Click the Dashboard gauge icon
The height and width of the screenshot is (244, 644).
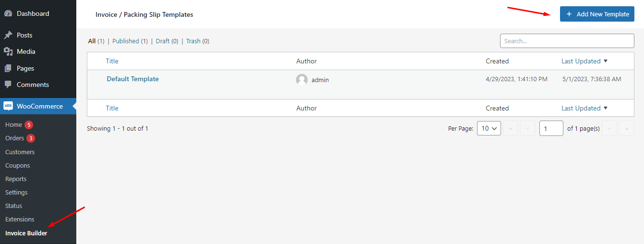point(8,14)
